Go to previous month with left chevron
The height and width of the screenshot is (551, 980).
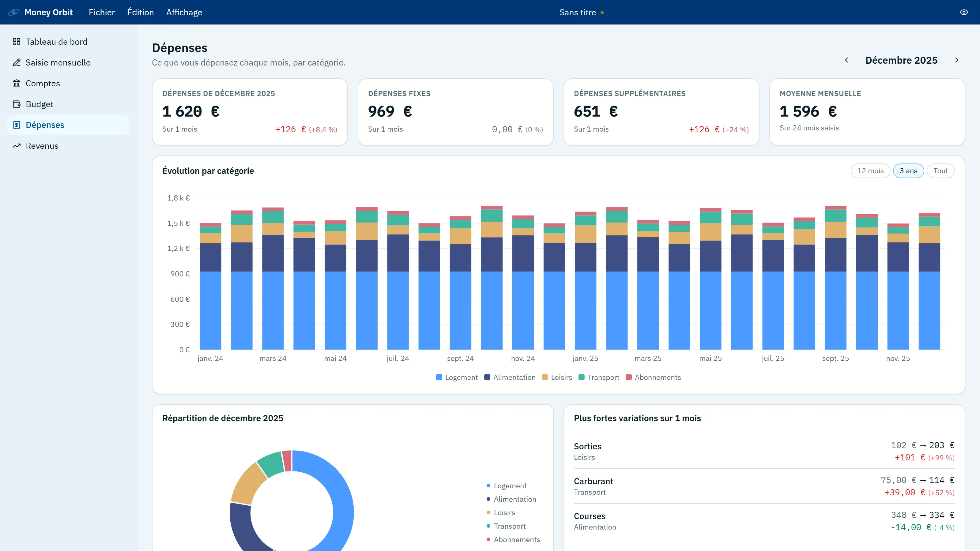(x=846, y=60)
